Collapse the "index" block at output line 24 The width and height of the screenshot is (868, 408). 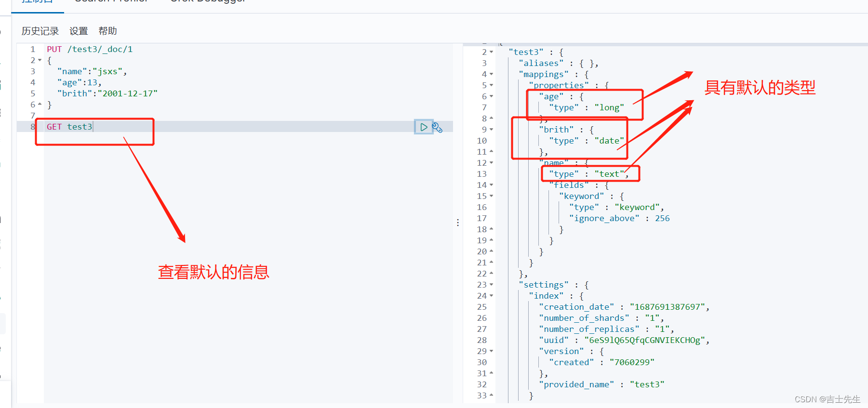tap(491, 296)
